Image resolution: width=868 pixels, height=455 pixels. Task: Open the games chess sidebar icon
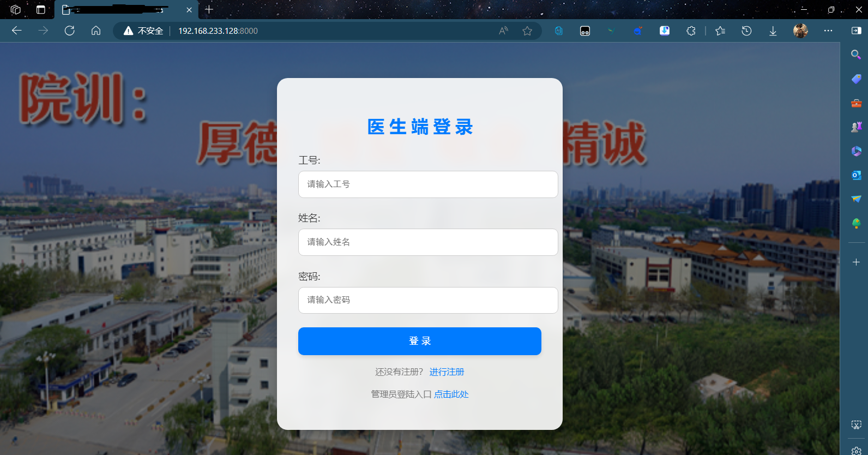click(856, 127)
